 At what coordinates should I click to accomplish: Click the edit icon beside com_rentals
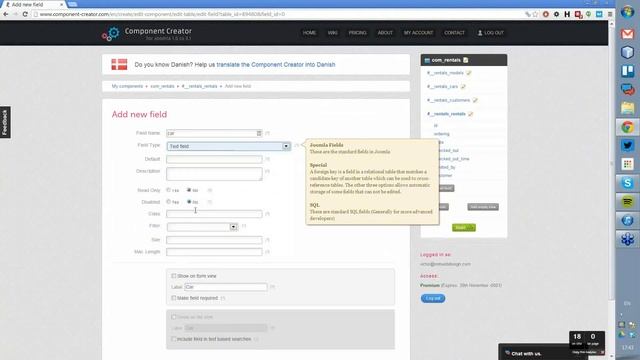point(466,60)
